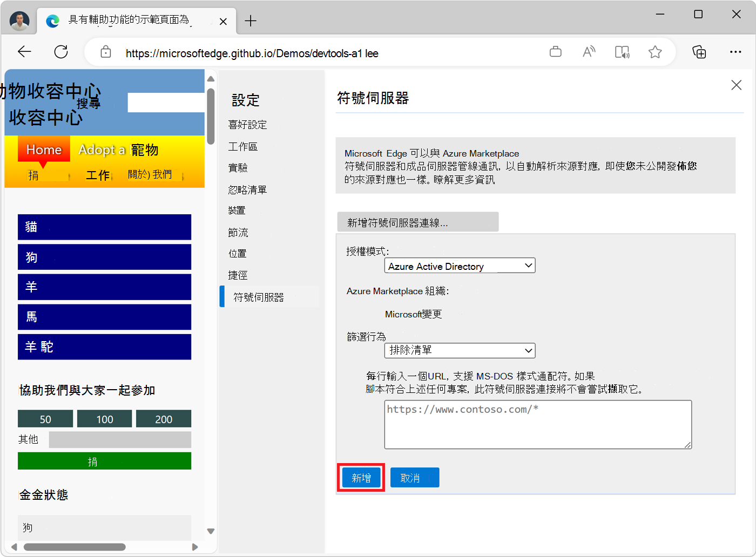Click the URL pattern text area showing contoso.com
The height and width of the screenshot is (557, 756).
[x=537, y=424]
